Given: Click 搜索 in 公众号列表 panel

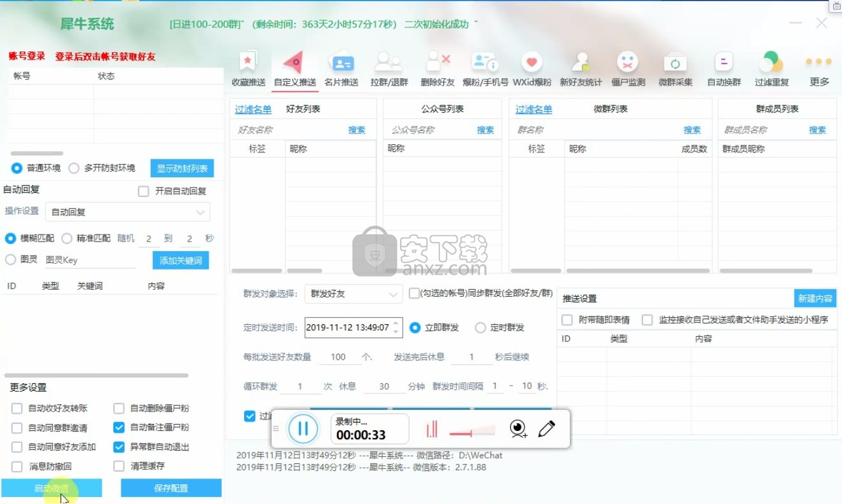Looking at the screenshot, I should 485,130.
